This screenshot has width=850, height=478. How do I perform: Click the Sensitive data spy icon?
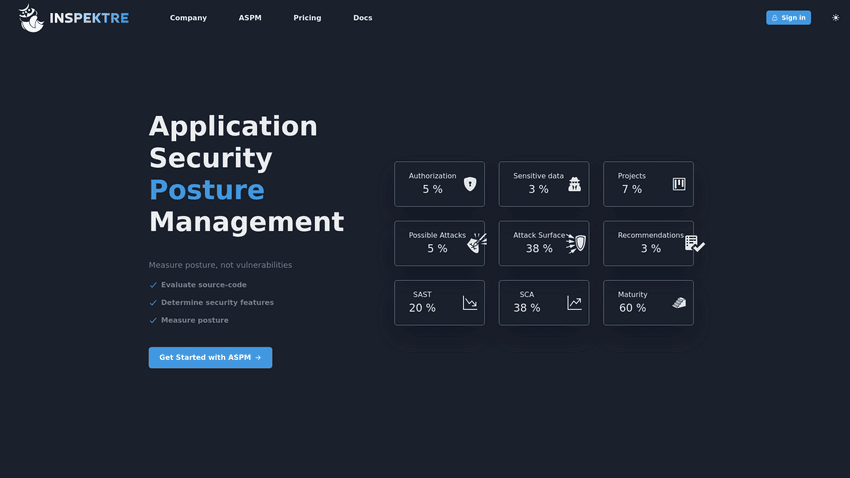click(x=574, y=184)
